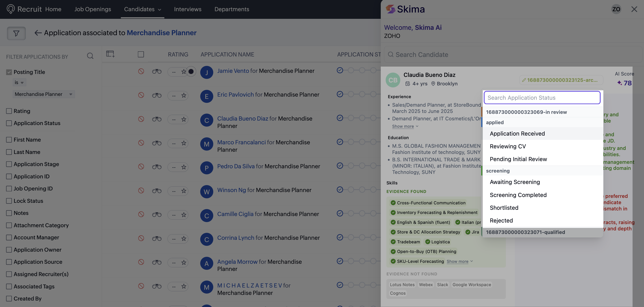Open the 'is' condition dropdown
The height and width of the screenshot is (307, 644).
point(19,82)
